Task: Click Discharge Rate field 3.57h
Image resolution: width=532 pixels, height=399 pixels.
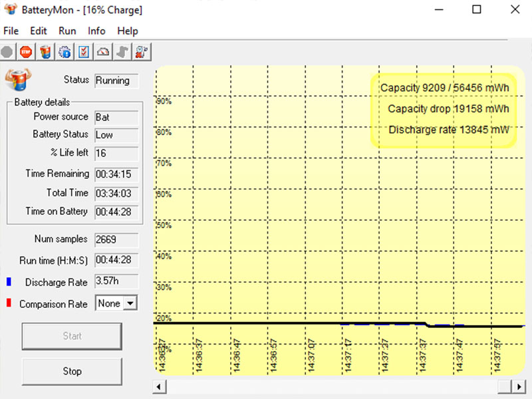Action: (x=116, y=281)
